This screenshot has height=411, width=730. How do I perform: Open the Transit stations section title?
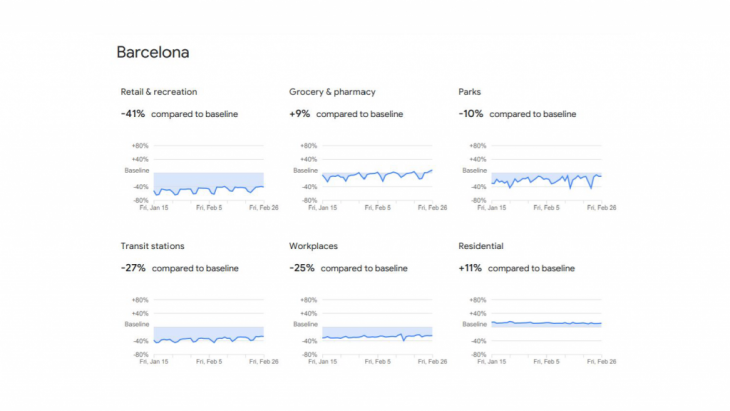[x=152, y=246]
